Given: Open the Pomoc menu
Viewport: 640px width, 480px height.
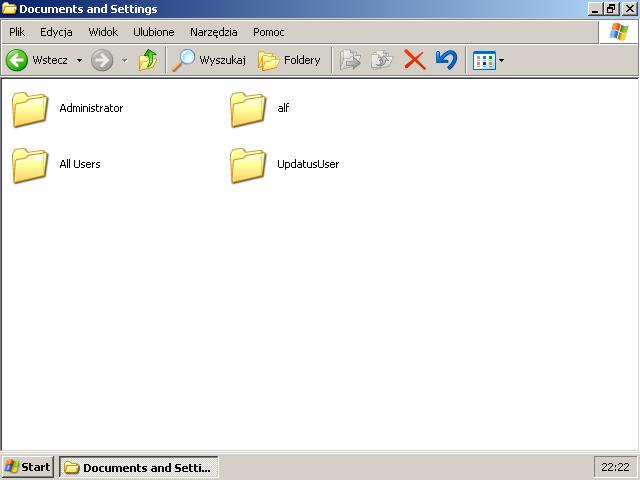Looking at the screenshot, I should pyautogui.click(x=268, y=32).
